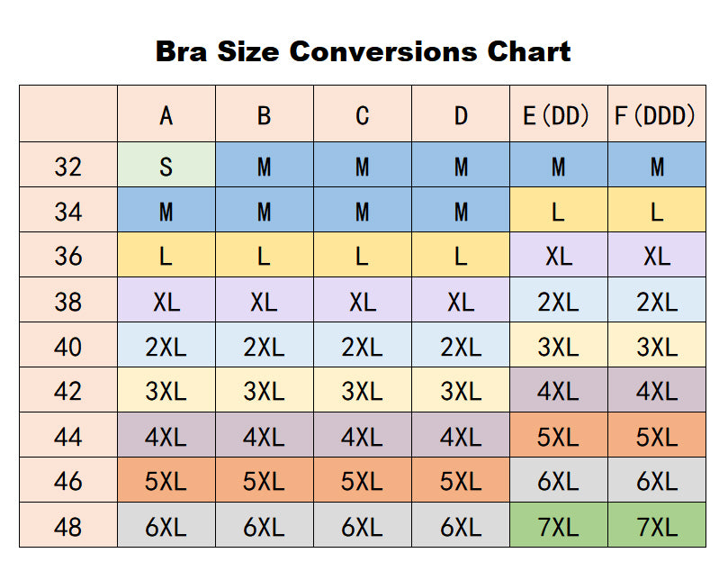Click the band size 38 row label
Image resolution: width=728 pixels, height=571 pixels.
(68, 301)
